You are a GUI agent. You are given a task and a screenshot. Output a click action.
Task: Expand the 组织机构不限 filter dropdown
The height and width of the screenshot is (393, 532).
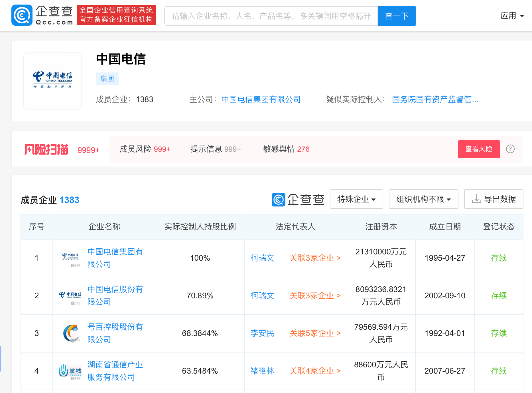click(x=423, y=199)
